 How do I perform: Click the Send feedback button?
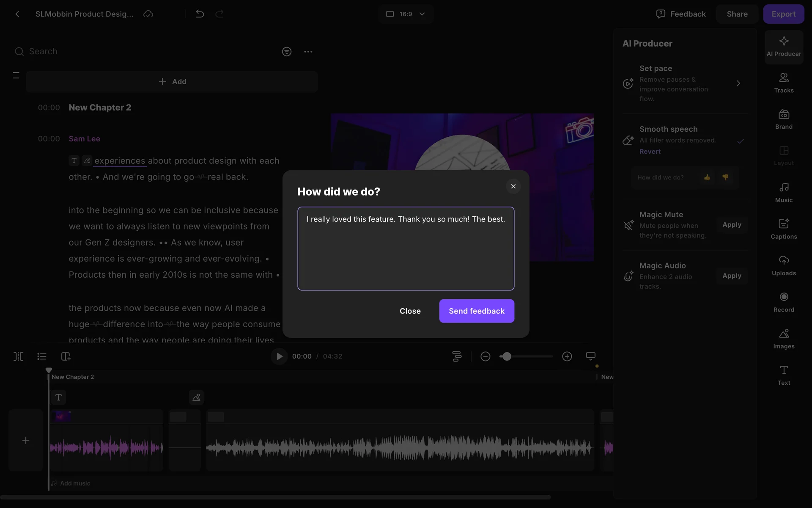(x=477, y=311)
